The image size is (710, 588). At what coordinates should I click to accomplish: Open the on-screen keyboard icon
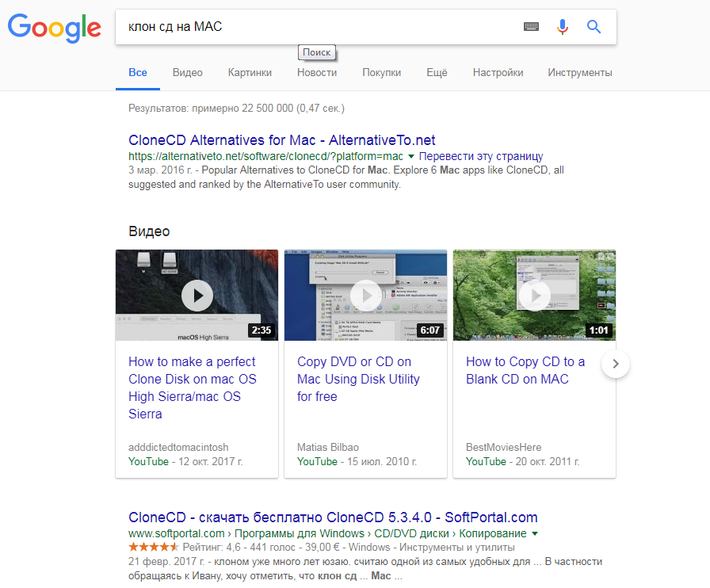point(531,27)
